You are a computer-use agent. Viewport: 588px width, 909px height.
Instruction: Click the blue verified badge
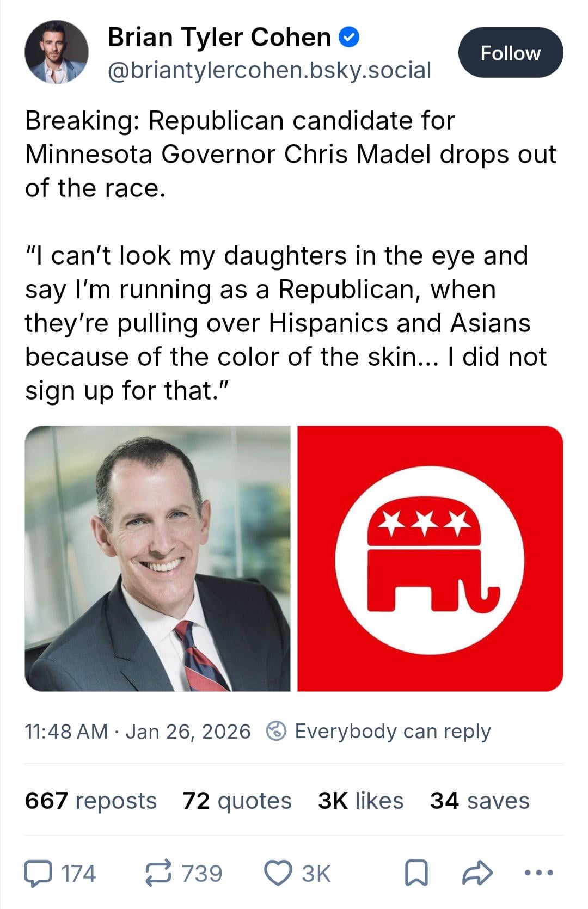pos(348,38)
